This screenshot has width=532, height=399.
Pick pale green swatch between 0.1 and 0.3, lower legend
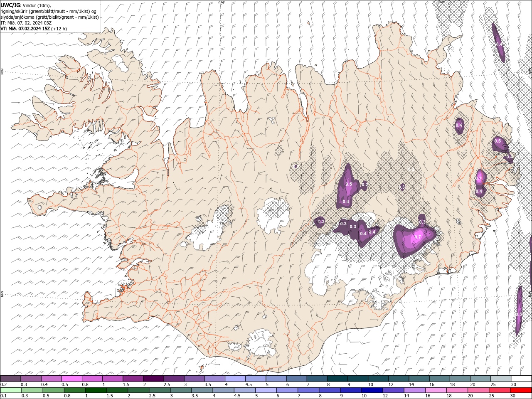coord(11,390)
